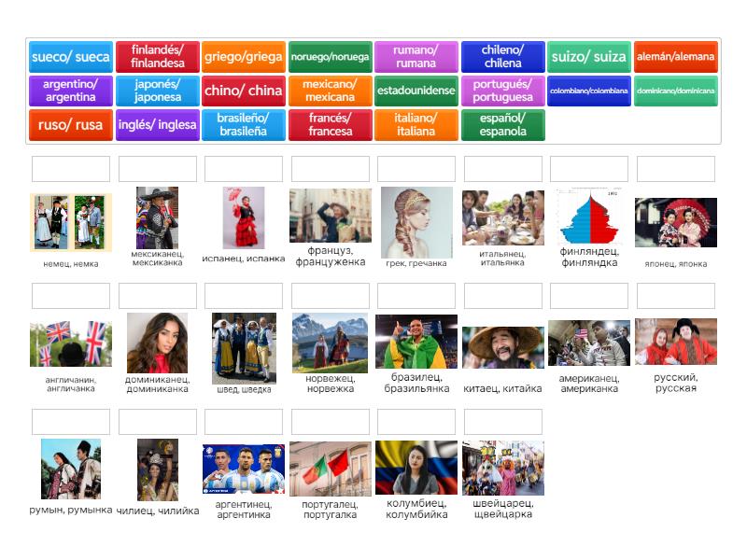This screenshot has height=560, width=747.
Task: Pick the 'ruso/ rusa' tile
Action: pyautogui.click(x=71, y=125)
